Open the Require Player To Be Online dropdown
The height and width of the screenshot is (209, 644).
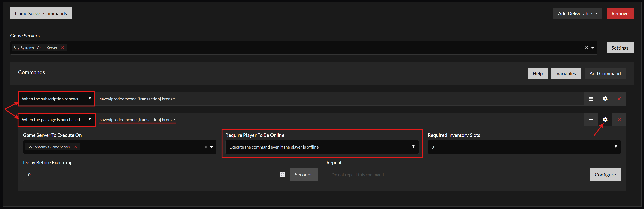(322, 147)
